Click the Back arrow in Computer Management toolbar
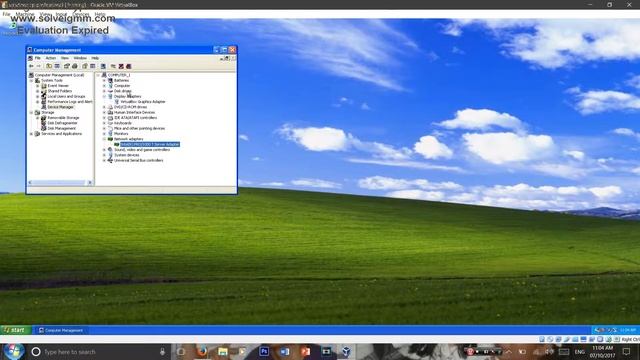Screen dimensions: 640x360 pyautogui.click(x=31, y=66)
